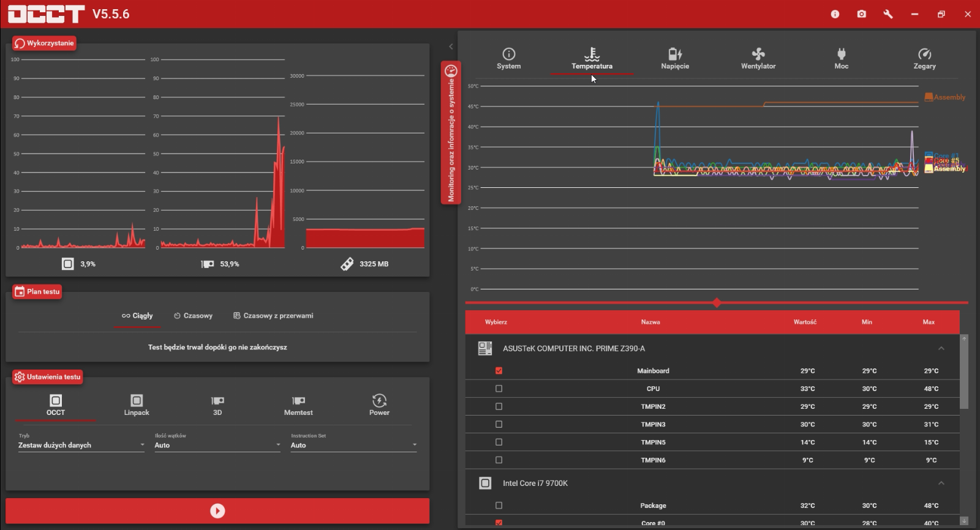This screenshot has width=980, height=530.
Task: Take a screenshot with camera icon
Action: point(862,14)
